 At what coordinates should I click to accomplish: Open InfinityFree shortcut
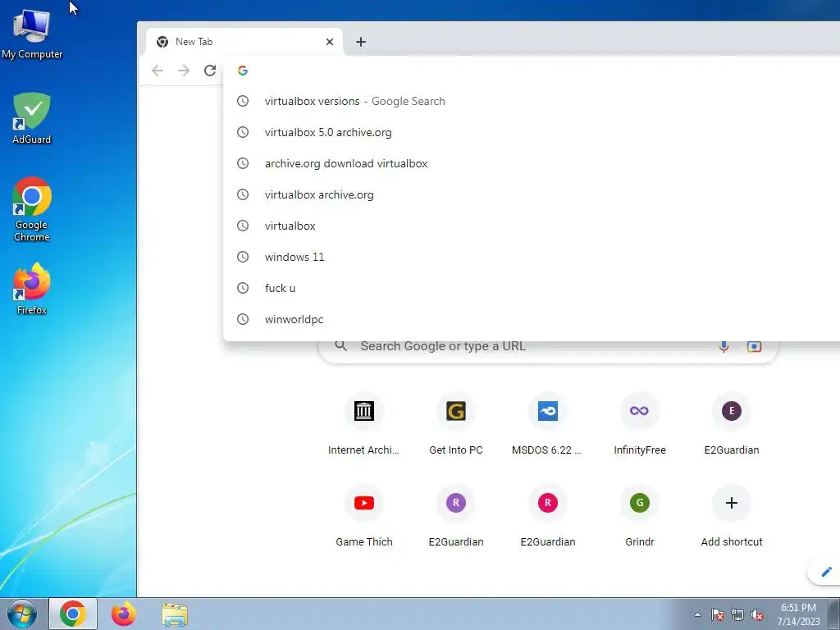click(x=640, y=425)
